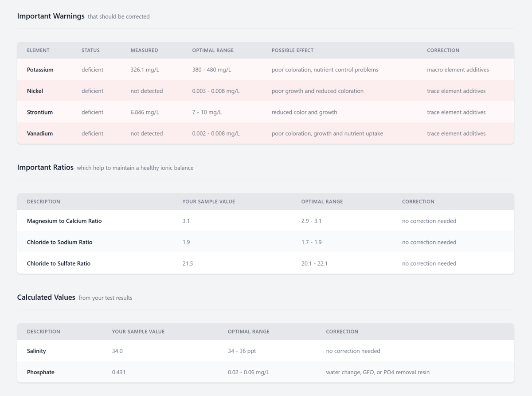Screen dimensions: 532x396
Task: Select the optimal range 20.1 - 22.1
Action: tap(314, 263)
